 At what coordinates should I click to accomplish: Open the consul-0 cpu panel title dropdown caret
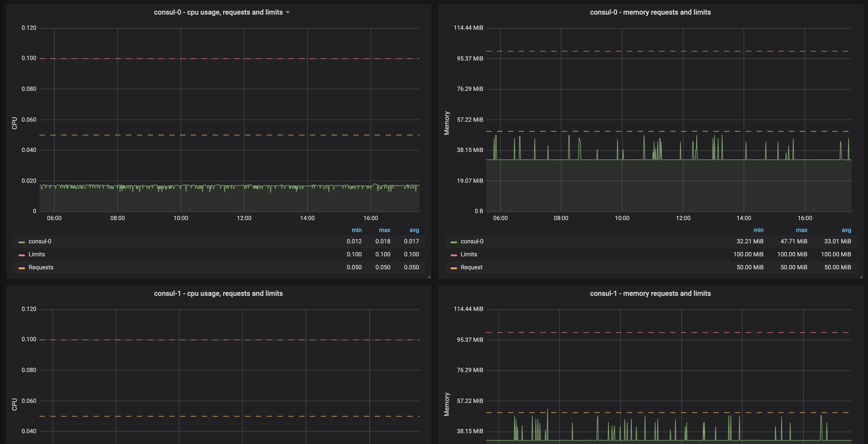(287, 12)
